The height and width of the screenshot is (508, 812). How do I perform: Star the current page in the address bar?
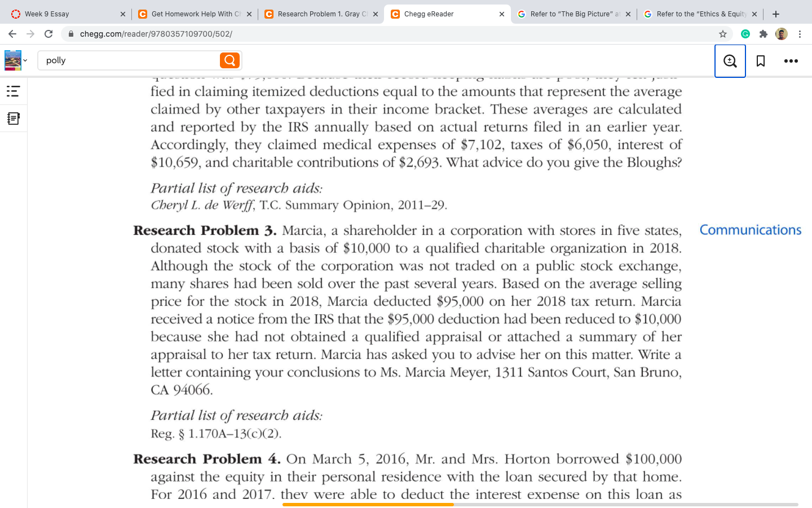pos(722,34)
